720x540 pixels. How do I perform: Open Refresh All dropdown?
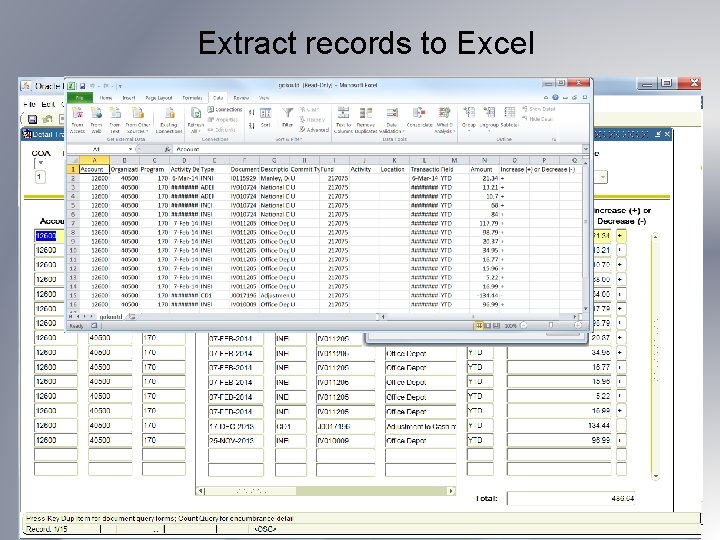coord(196,129)
